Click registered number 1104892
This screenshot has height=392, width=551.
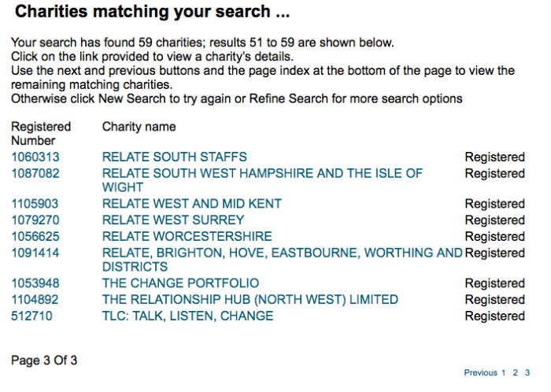coord(35,300)
